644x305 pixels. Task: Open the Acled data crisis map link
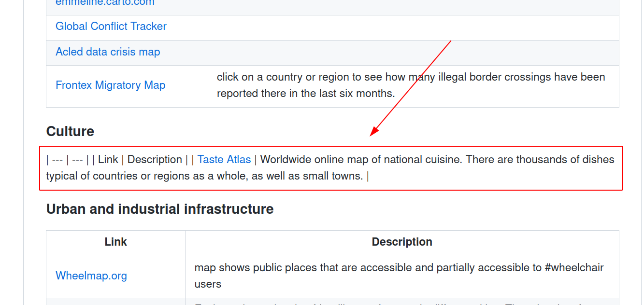click(x=108, y=52)
